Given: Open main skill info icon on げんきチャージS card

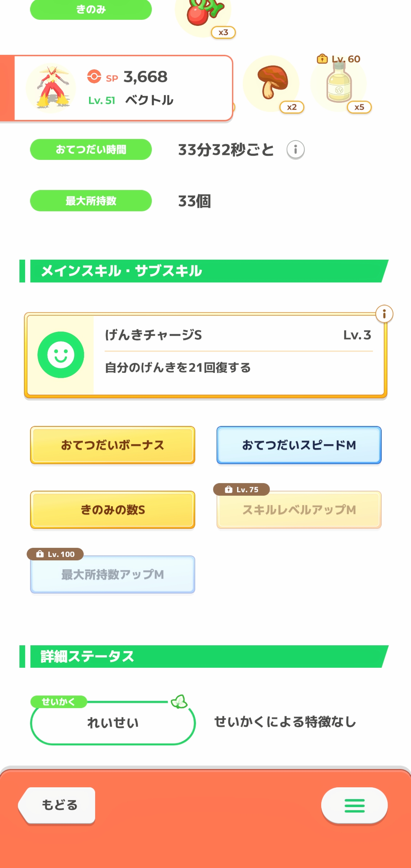Looking at the screenshot, I should pos(384,314).
